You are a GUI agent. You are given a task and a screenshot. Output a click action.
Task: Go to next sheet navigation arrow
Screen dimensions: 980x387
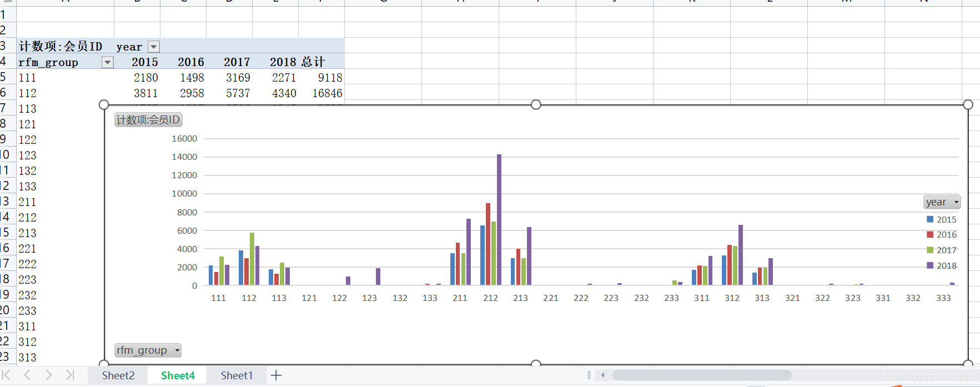pyautogui.click(x=49, y=375)
